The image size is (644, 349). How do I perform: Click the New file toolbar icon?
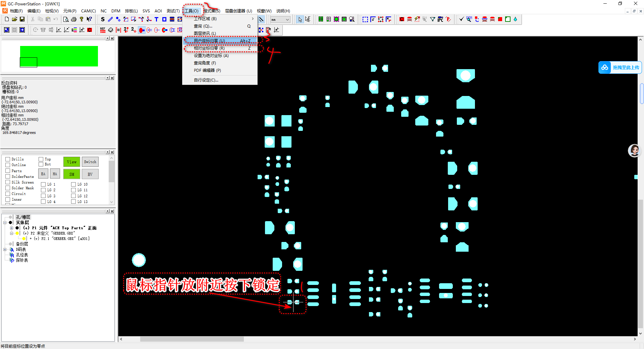click(7, 19)
